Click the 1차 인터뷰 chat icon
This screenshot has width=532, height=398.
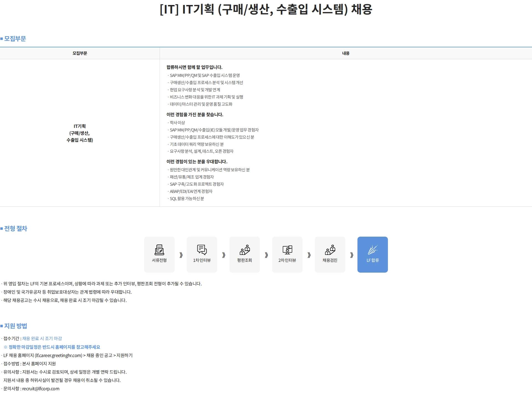202,250
